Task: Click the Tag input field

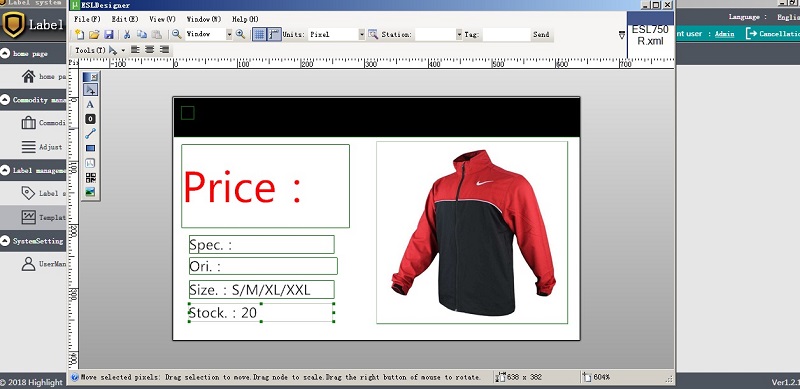Action: tap(506, 34)
